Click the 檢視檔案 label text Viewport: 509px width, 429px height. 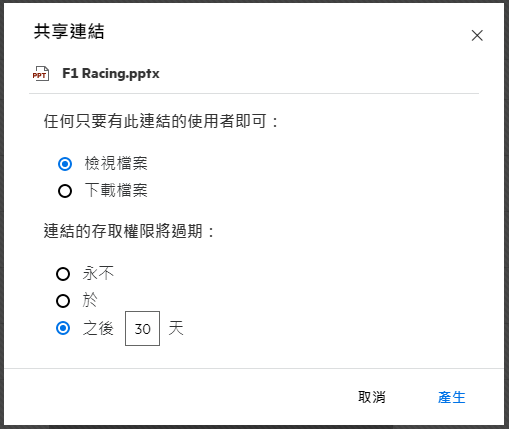[x=116, y=164]
